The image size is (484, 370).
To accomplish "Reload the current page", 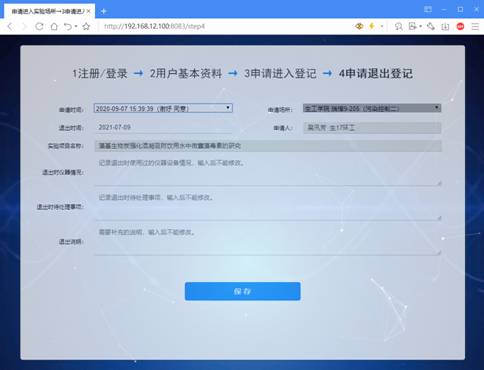I will [x=39, y=26].
